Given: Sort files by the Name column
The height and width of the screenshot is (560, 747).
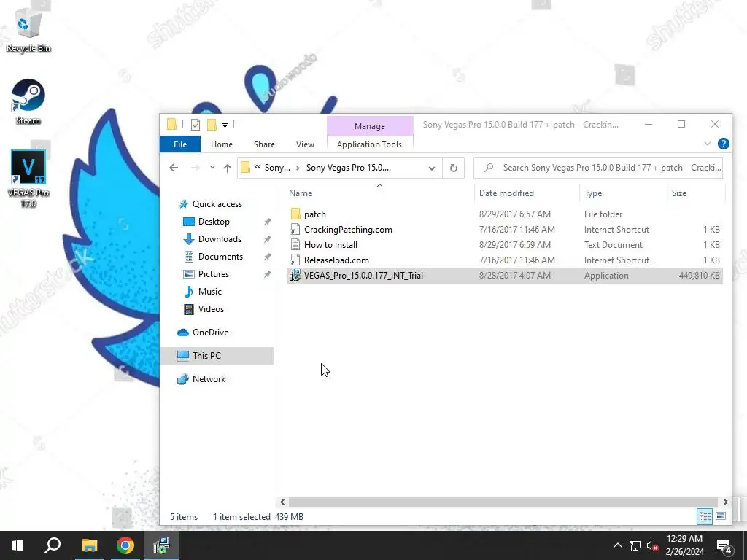Looking at the screenshot, I should [301, 193].
